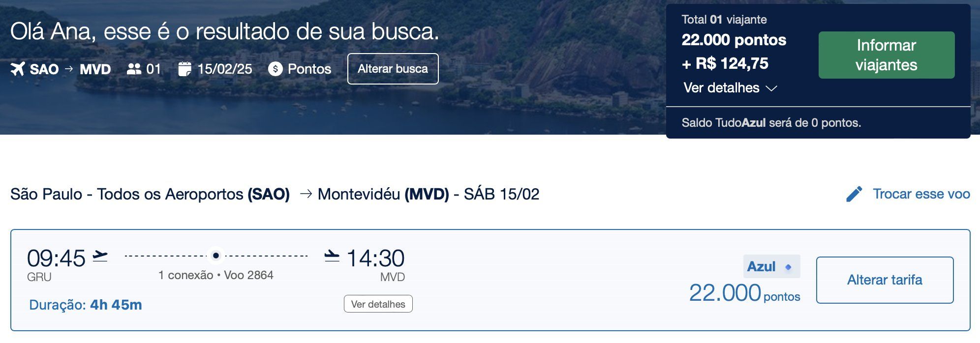This screenshot has width=980, height=343.
Task: Click the date 15/02/25 in search summary
Action: pos(225,69)
